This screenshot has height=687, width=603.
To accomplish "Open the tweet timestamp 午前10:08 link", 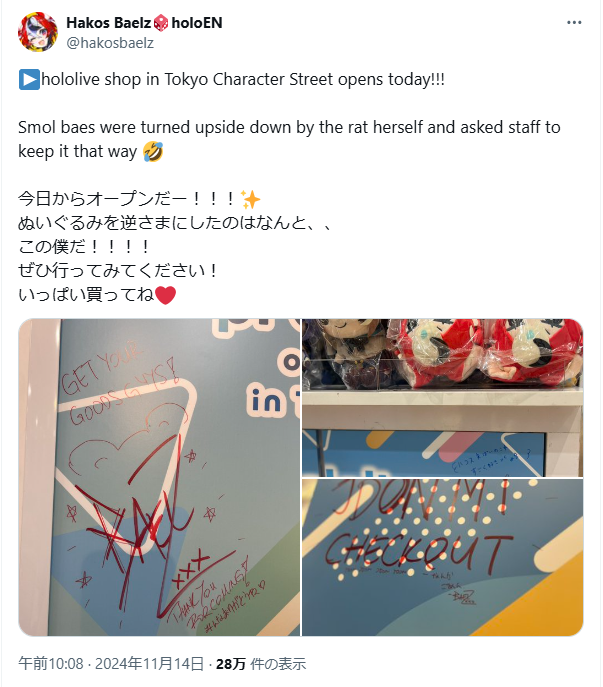I will [51, 664].
